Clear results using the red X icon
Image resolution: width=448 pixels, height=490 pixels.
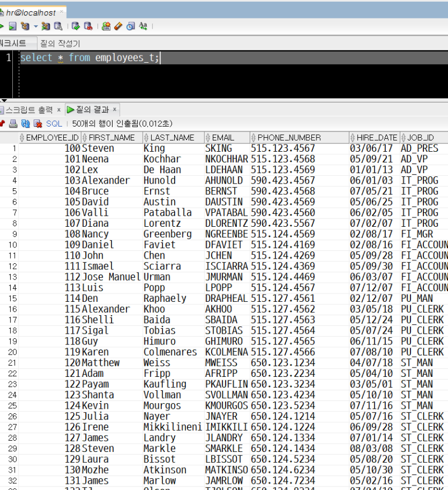point(36,124)
